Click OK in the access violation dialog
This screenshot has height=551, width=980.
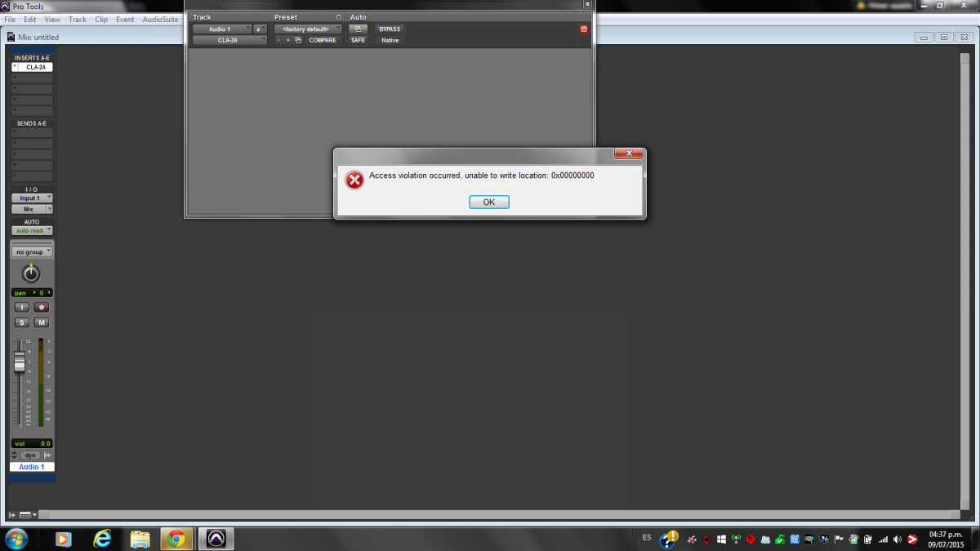tap(488, 202)
